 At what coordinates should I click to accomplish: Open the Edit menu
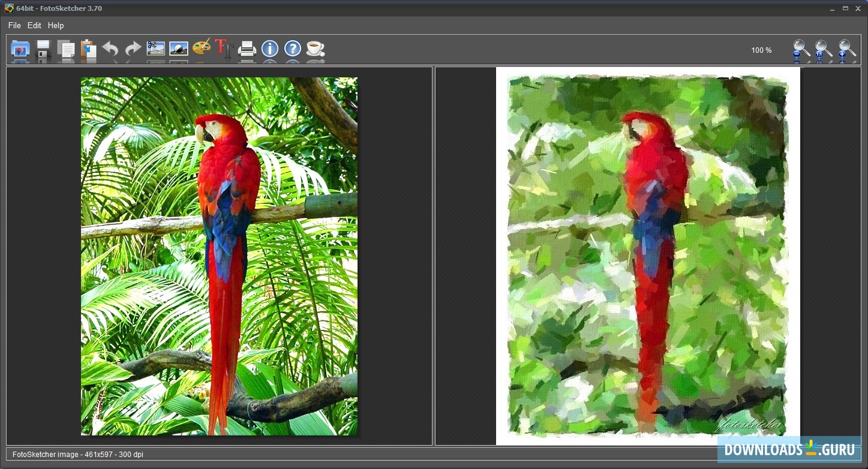click(34, 26)
